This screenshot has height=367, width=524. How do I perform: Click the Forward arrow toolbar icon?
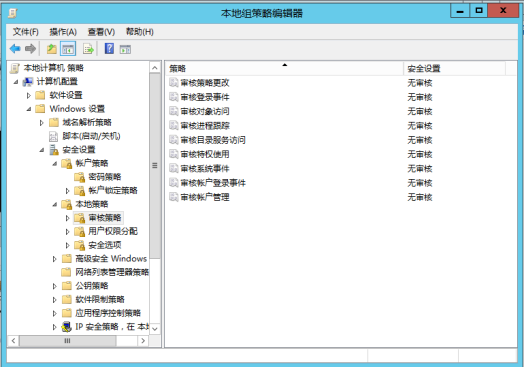pos(30,49)
